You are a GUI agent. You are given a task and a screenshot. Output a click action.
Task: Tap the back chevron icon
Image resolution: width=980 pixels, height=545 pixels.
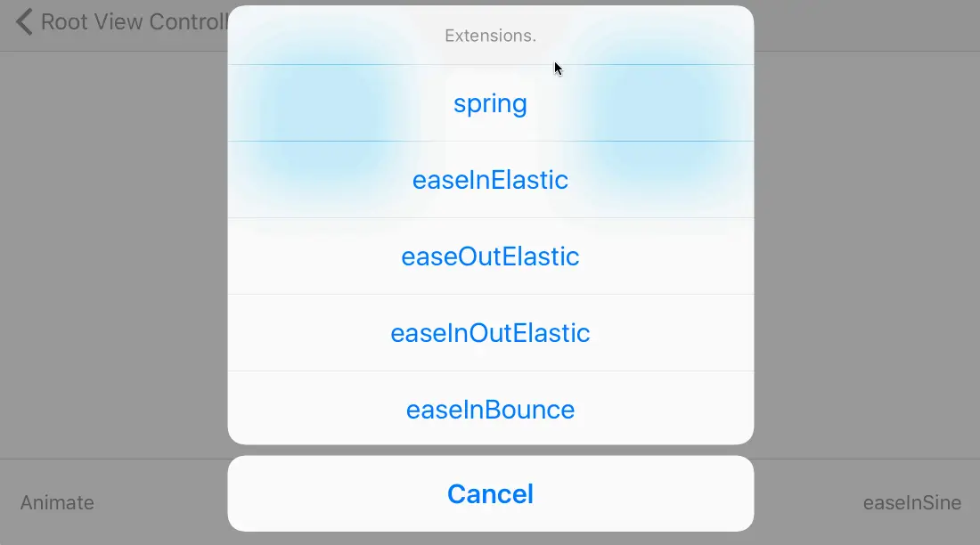point(22,22)
